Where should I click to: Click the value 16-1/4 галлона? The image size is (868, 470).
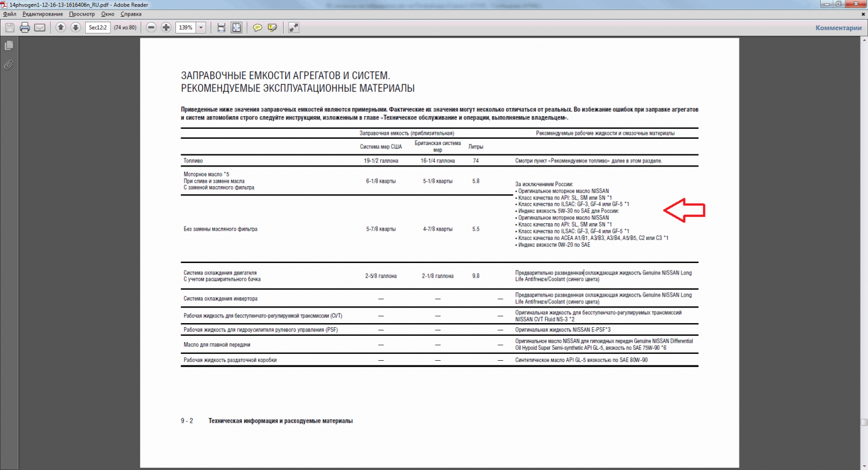437,161
